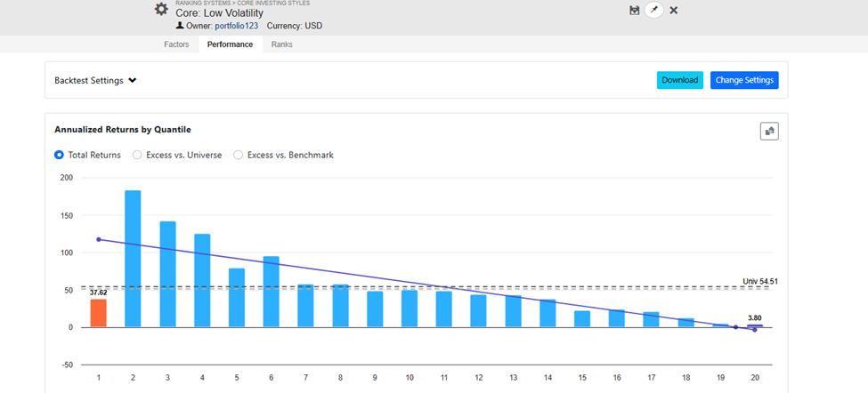Screen dimensions: 868x393
Task: Open the ranking system settings gear
Action: coord(161,9)
